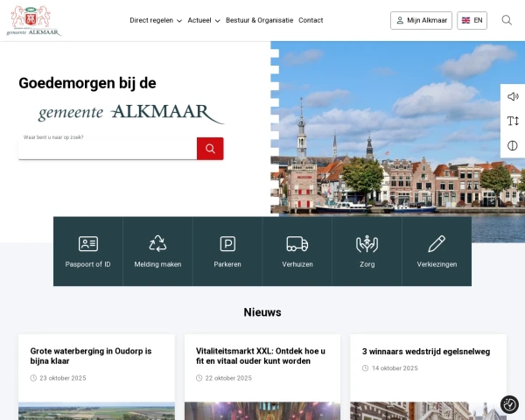The width and height of the screenshot is (525, 420).
Task: Switch language with the EN button
Action: 472,20
